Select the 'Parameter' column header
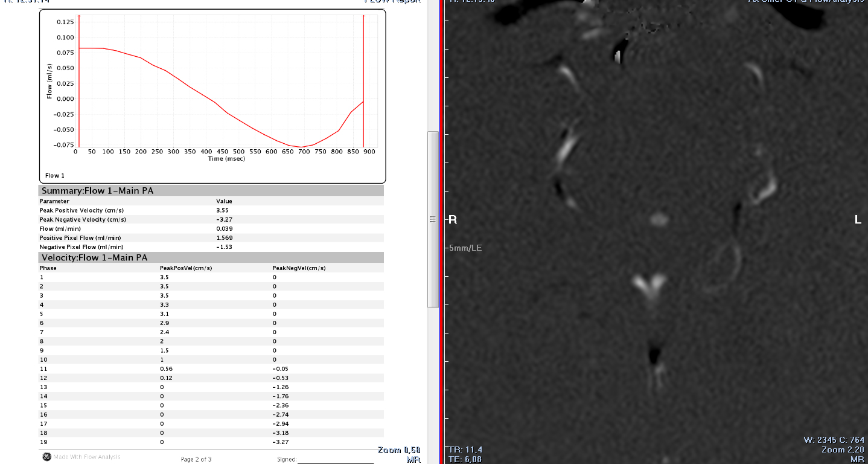Viewport: 868px width, 464px height. [x=54, y=201]
